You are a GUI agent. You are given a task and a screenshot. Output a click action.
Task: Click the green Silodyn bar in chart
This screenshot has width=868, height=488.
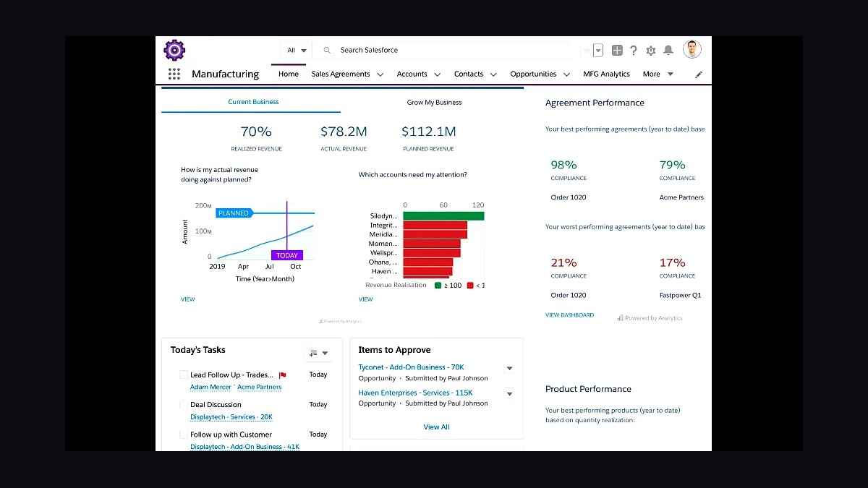[443, 216]
